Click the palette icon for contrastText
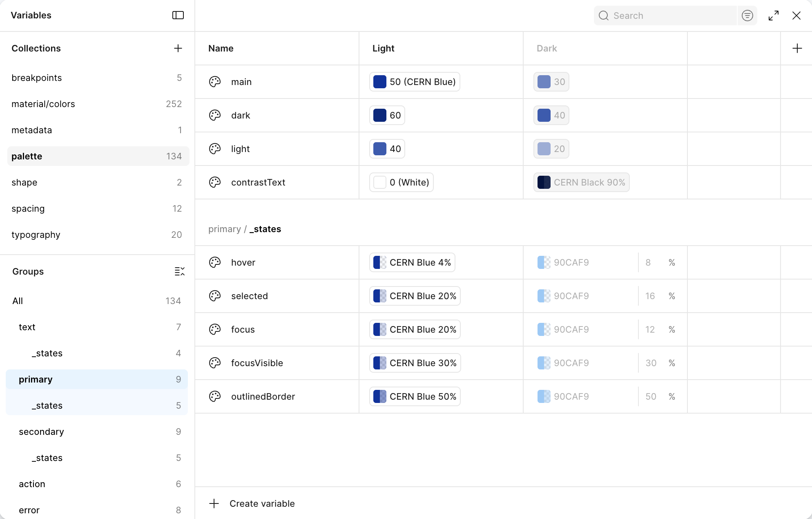 (215, 182)
